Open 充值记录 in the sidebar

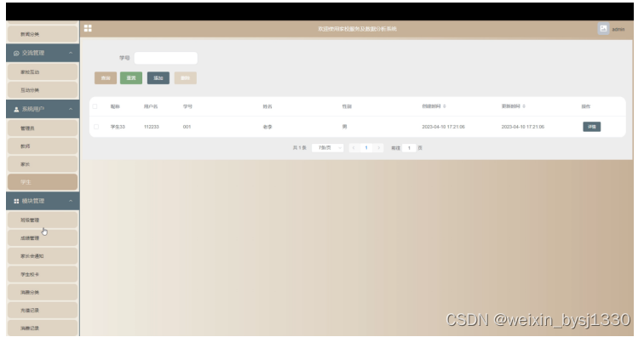pyautogui.click(x=43, y=311)
